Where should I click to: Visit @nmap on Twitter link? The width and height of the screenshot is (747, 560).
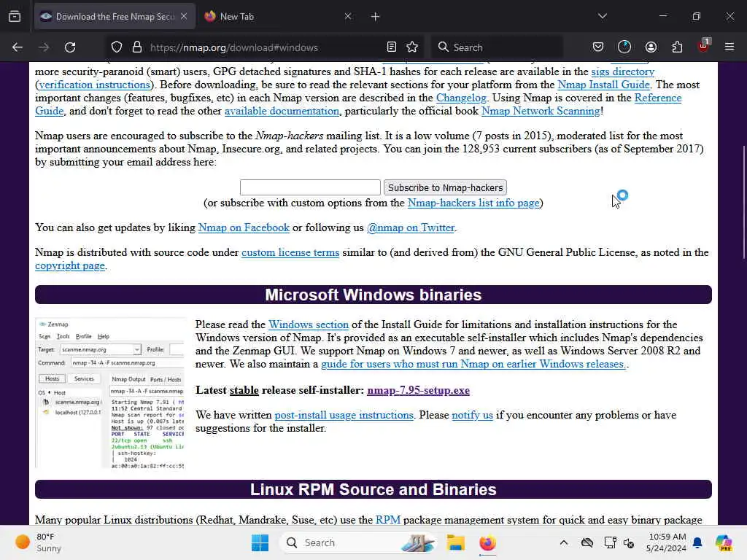tap(411, 227)
